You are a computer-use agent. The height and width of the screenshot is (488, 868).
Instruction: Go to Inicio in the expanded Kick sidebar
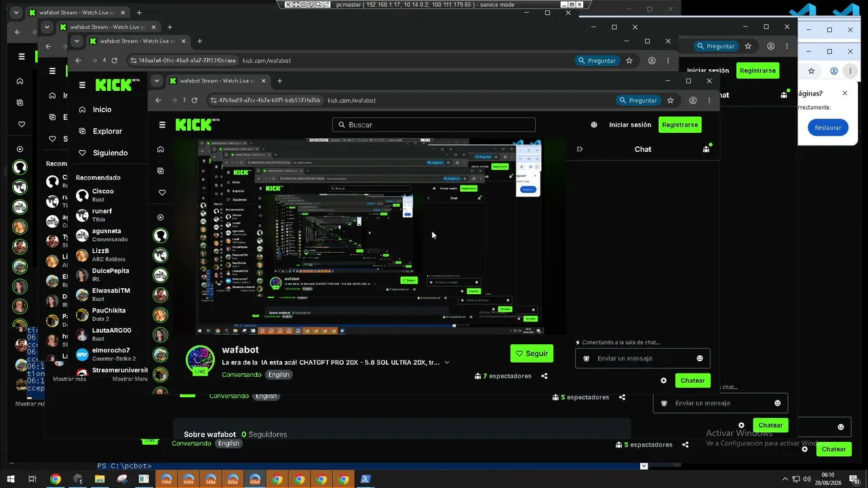(x=102, y=110)
